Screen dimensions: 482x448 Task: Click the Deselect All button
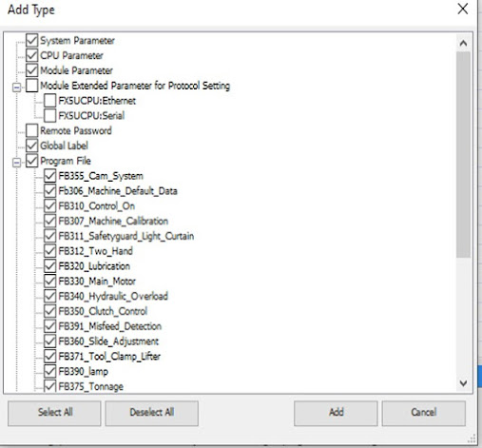click(152, 413)
